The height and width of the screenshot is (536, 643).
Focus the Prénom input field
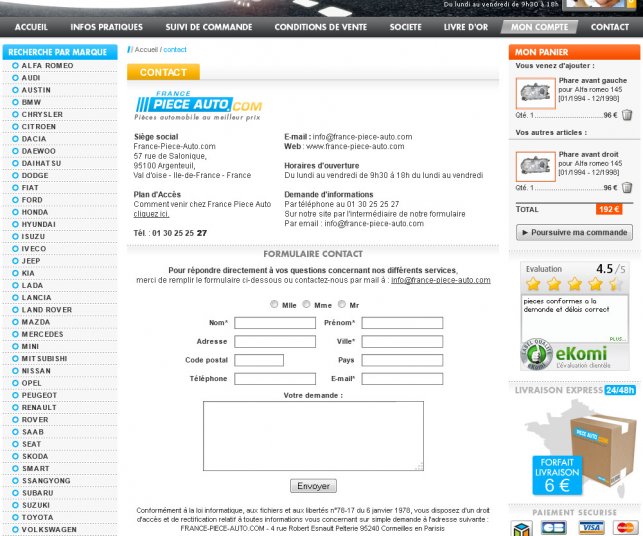(x=402, y=323)
